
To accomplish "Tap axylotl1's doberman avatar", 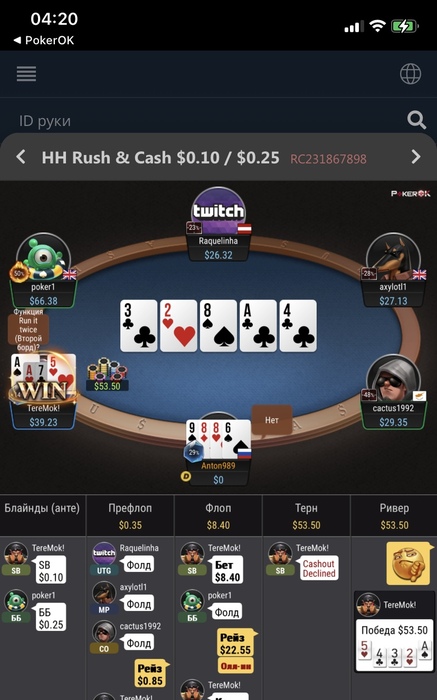I will pos(393,256).
